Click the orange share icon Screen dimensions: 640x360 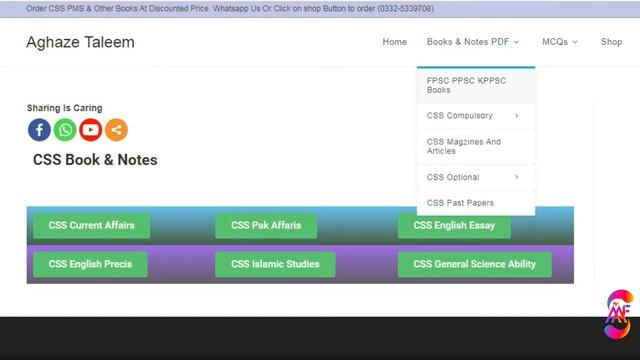tap(116, 130)
